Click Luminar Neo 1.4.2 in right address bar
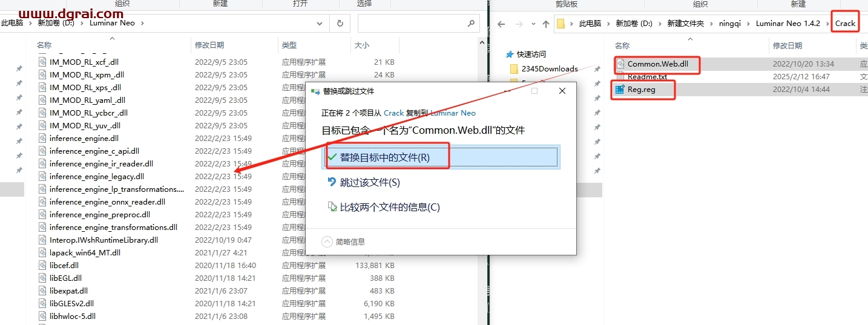 click(x=788, y=24)
